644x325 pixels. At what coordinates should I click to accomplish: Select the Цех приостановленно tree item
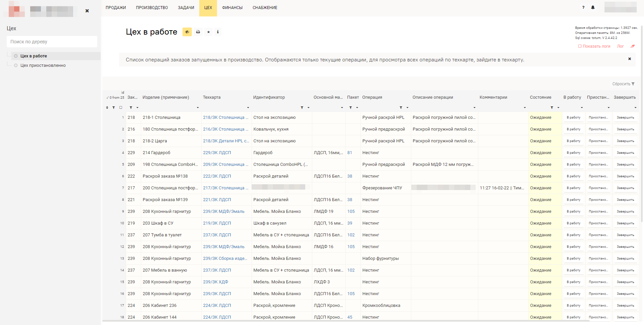pyautogui.click(x=43, y=65)
